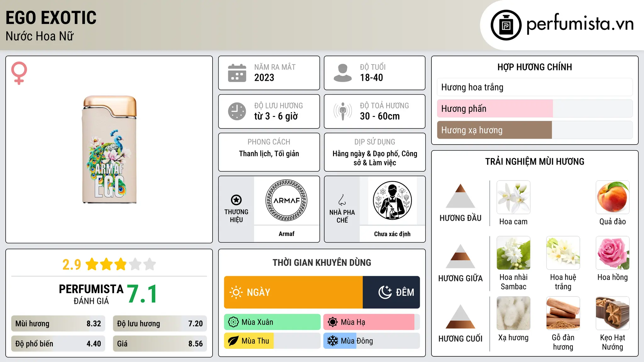
Task: Select the Hoa hồng rose note image
Action: click(x=613, y=253)
